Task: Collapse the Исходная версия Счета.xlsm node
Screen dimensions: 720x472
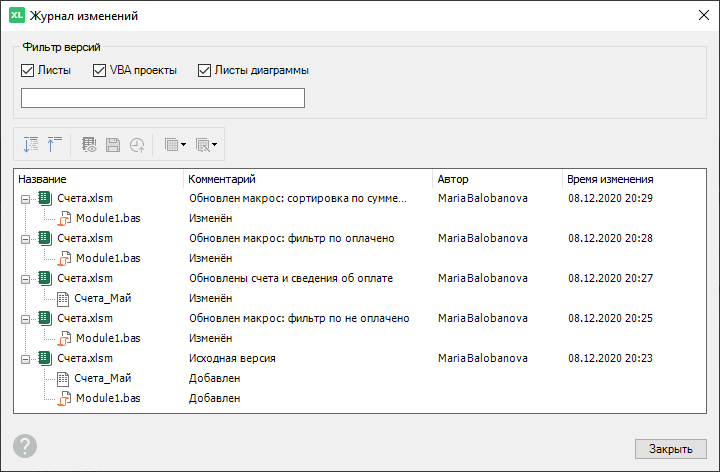Action: click(24, 358)
